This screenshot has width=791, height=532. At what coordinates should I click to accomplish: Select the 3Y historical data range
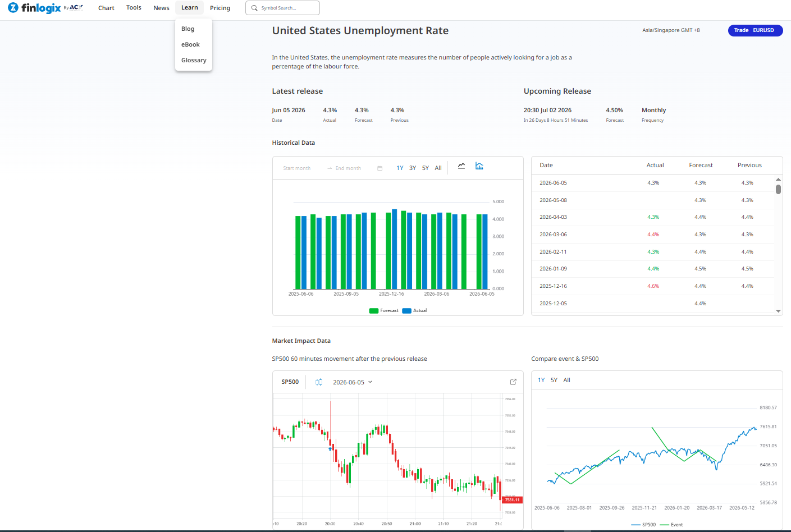point(413,168)
